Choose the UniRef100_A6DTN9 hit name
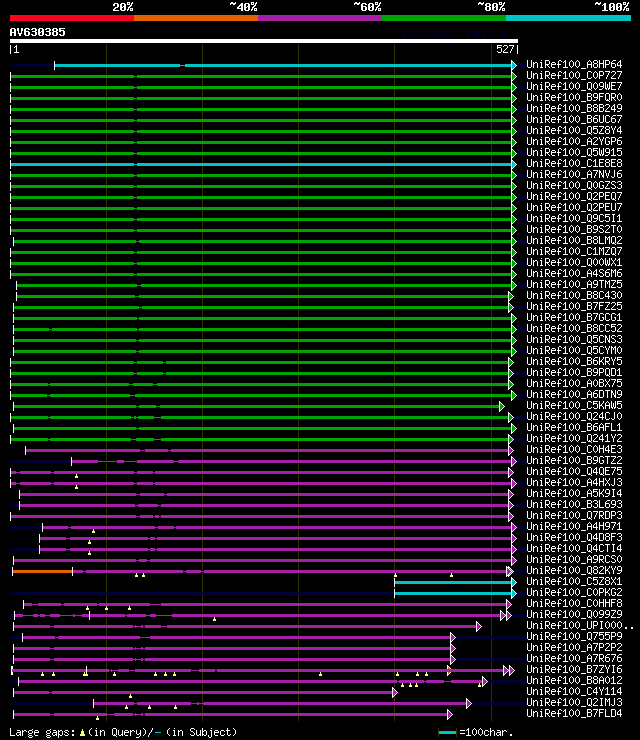 pos(574,395)
